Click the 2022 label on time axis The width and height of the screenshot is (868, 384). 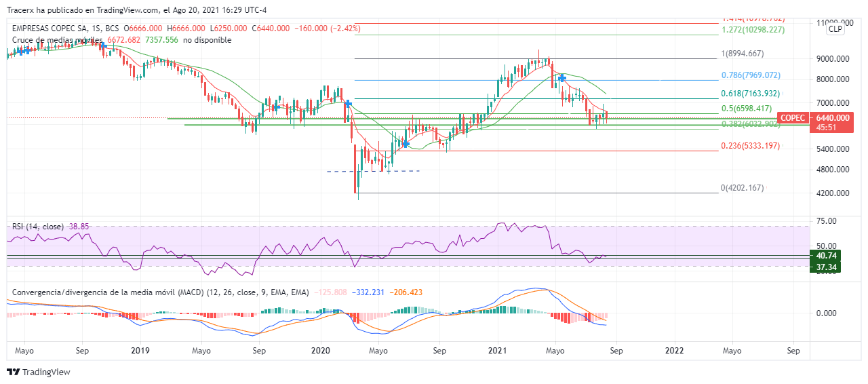point(675,351)
